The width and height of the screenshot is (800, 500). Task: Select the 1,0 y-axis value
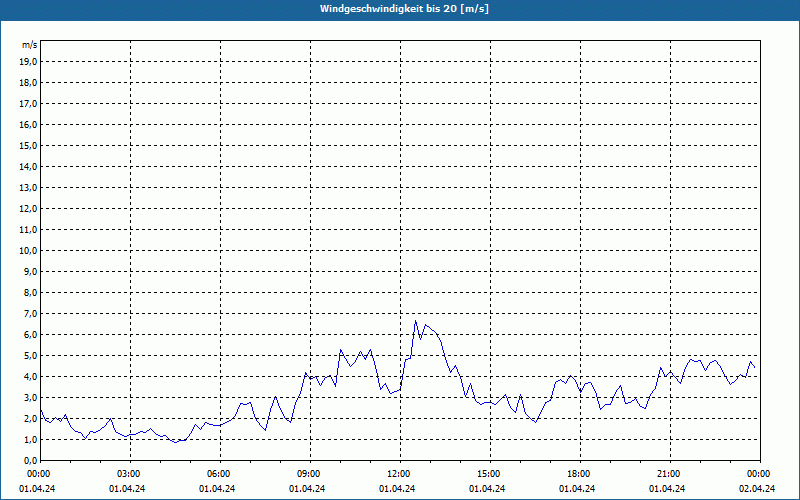tap(30, 439)
